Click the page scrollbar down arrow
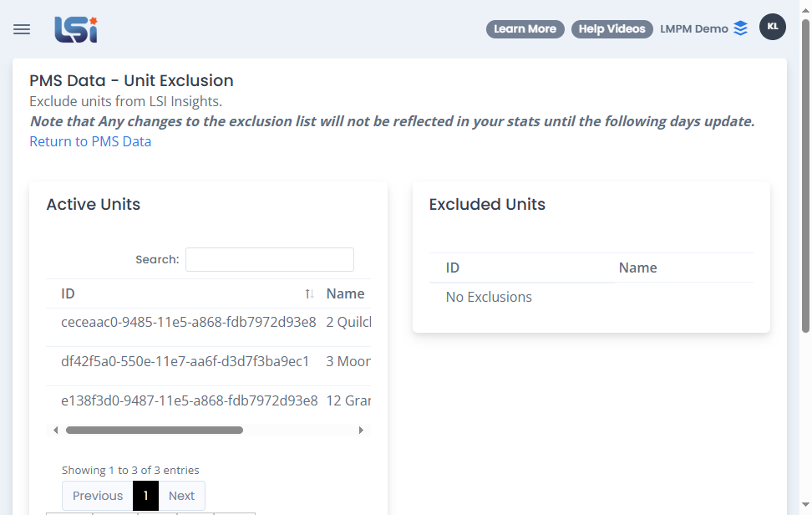 coord(805,504)
